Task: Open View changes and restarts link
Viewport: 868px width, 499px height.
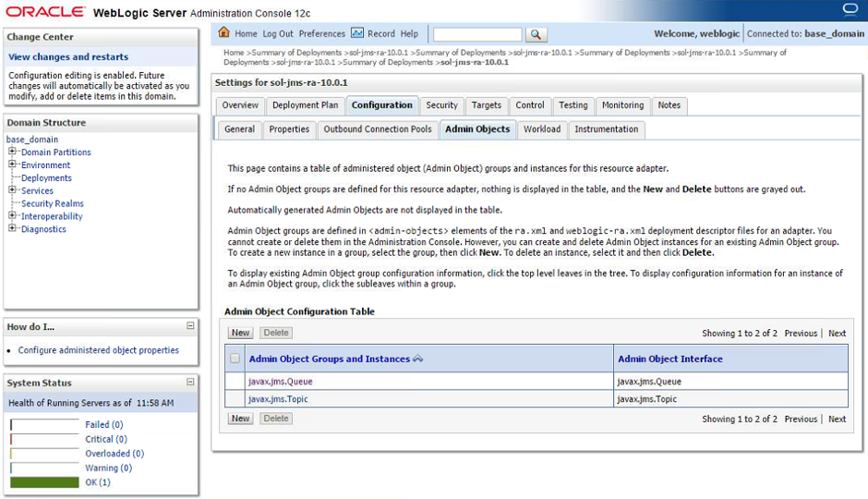Action: pos(68,57)
